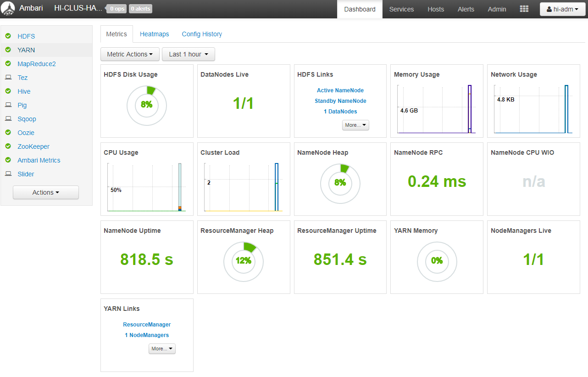The image size is (588, 377).
Task: Click the laptop icon beside Sqoop
Action: click(8, 119)
